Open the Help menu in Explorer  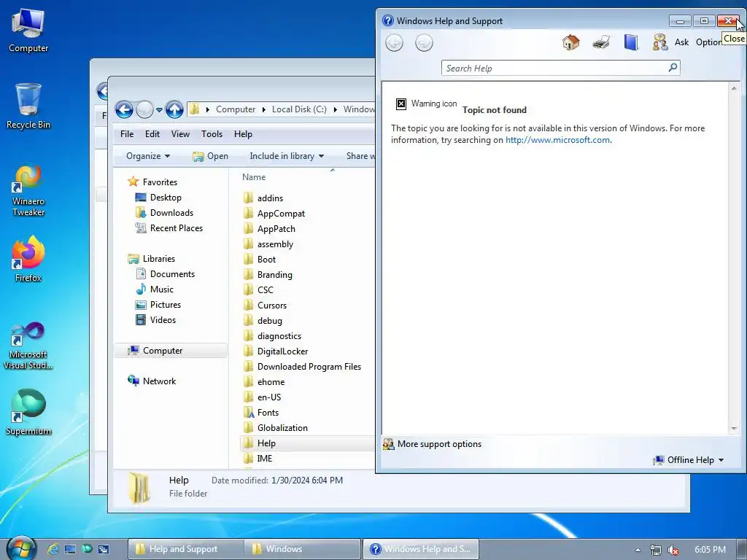243,134
